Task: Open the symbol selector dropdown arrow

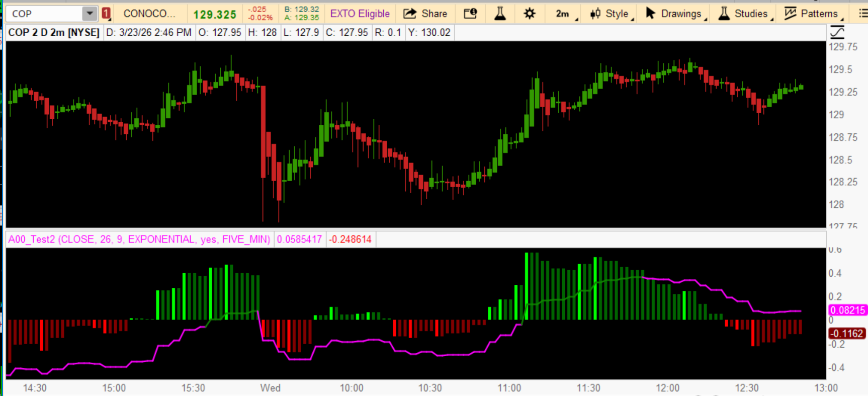Action: pos(89,14)
